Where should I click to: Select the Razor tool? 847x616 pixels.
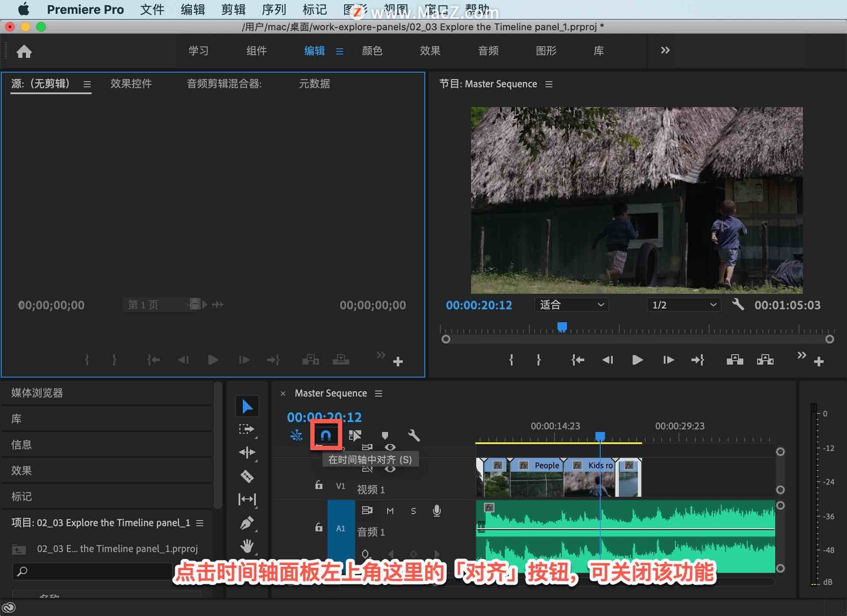(247, 476)
